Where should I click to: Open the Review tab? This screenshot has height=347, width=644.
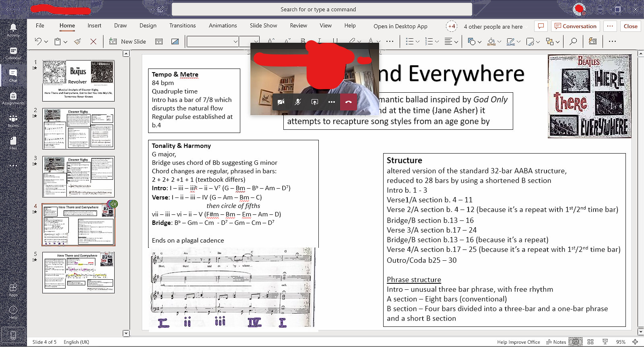point(299,25)
